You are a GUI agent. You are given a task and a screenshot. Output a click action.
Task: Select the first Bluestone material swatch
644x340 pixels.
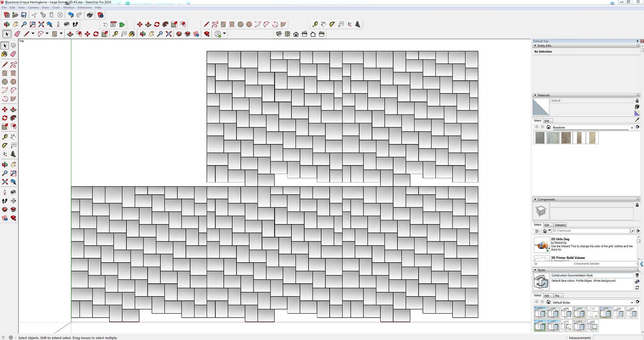tap(540, 138)
